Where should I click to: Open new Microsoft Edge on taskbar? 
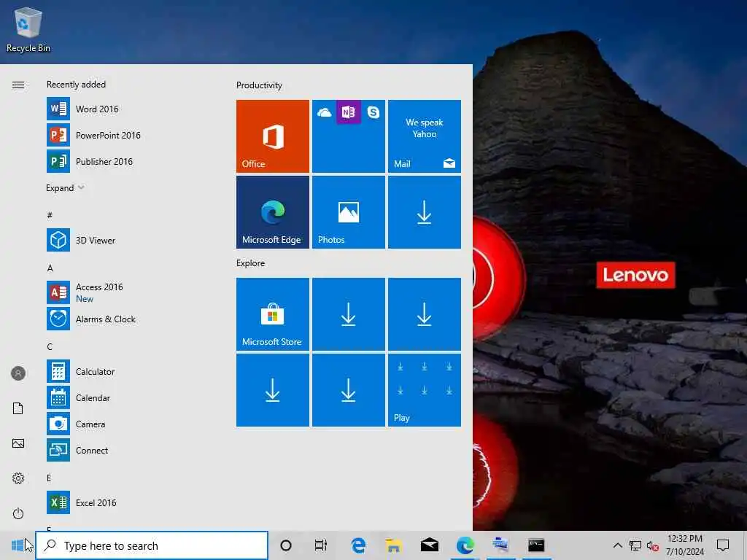pyautogui.click(x=465, y=545)
